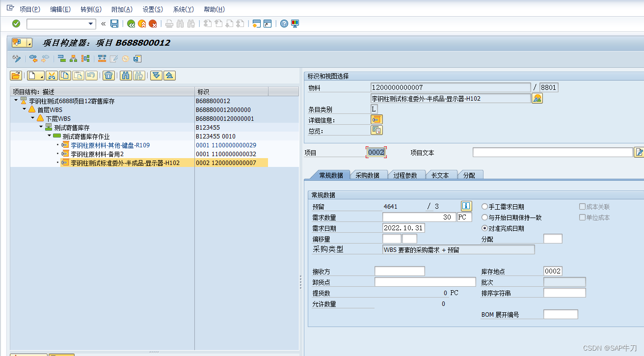Viewport: 644px width, 356px height.
Task: Click the Customize Local Layout monitor icon
Action: [x=295, y=24]
